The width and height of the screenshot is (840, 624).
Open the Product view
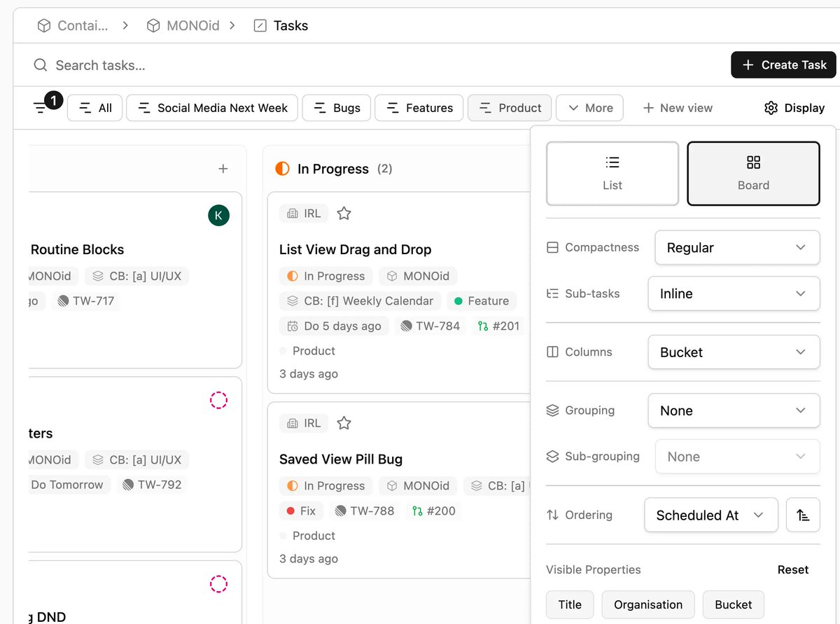pos(510,108)
